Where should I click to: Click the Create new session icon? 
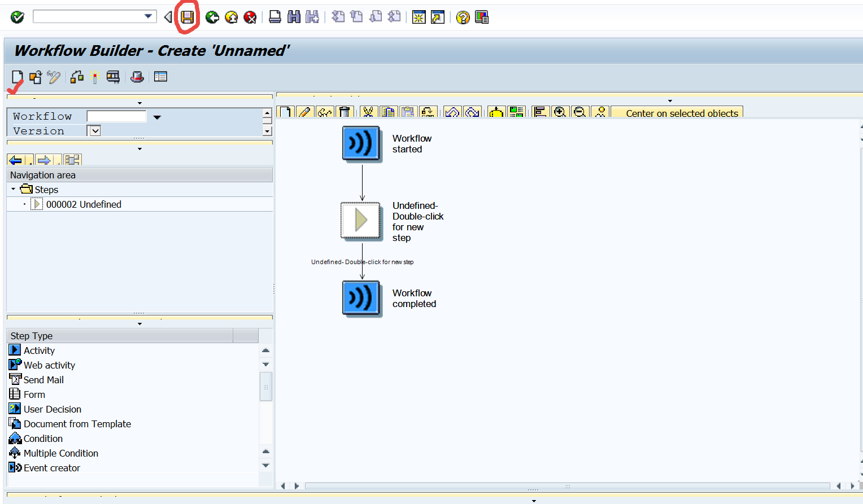tap(419, 17)
